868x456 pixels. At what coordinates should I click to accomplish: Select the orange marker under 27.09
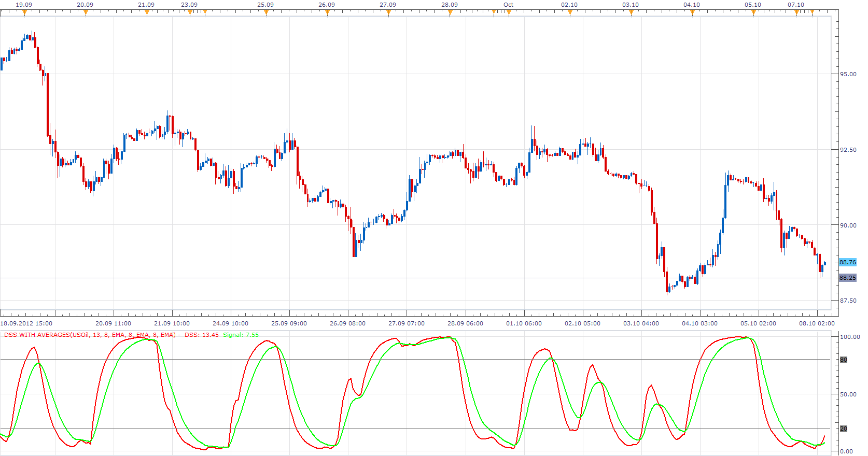pyautogui.click(x=388, y=13)
